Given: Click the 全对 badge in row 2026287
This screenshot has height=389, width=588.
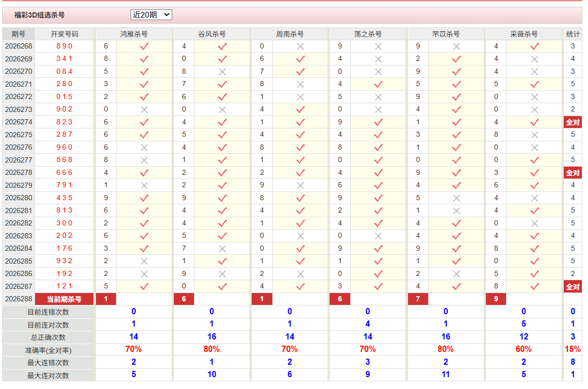Looking at the screenshot, I should click(x=573, y=287).
